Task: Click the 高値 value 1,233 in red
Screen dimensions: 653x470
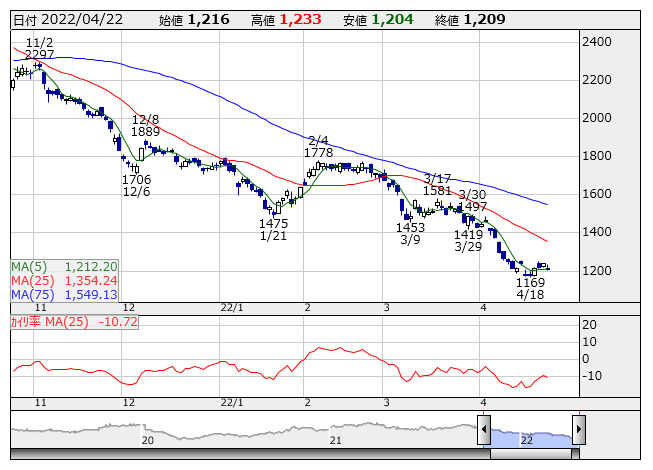Action: pos(300,19)
